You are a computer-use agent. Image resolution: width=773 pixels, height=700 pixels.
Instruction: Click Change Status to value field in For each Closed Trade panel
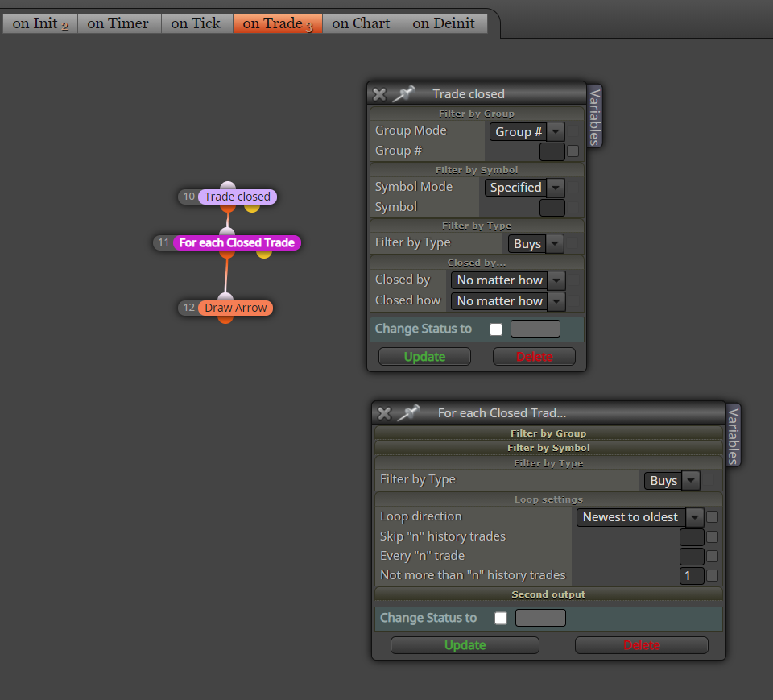point(540,618)
